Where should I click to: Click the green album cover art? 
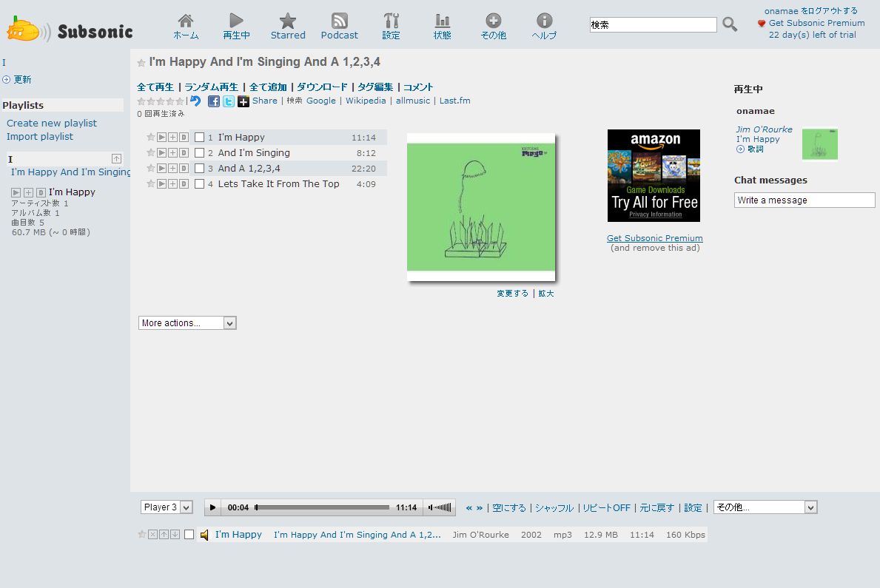pyautogui.click(x=481, y=207)
